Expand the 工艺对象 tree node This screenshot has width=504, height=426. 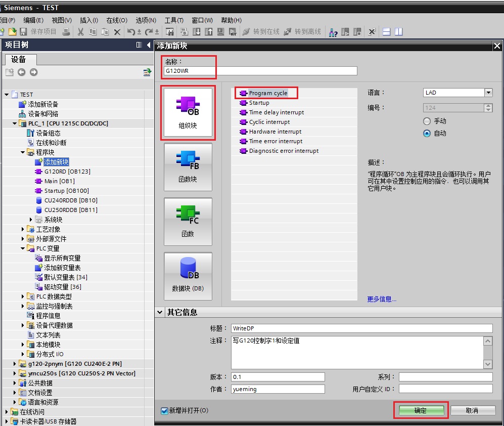23,229
